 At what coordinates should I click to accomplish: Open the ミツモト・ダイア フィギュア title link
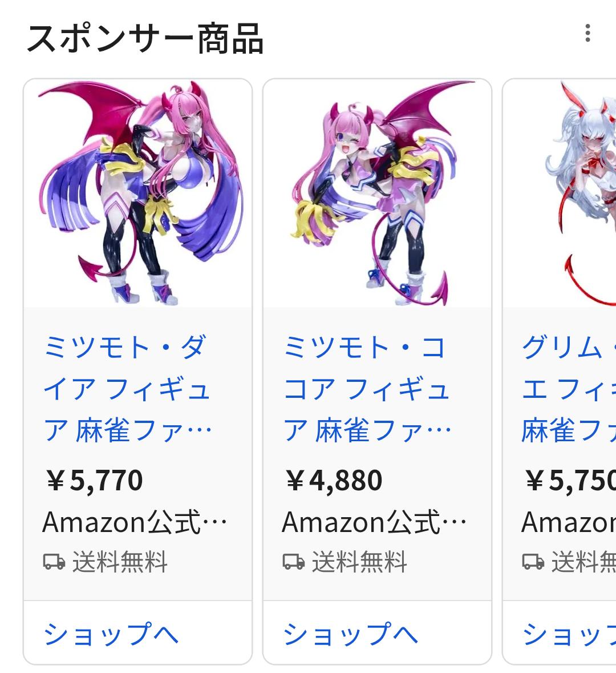(127, 388)
